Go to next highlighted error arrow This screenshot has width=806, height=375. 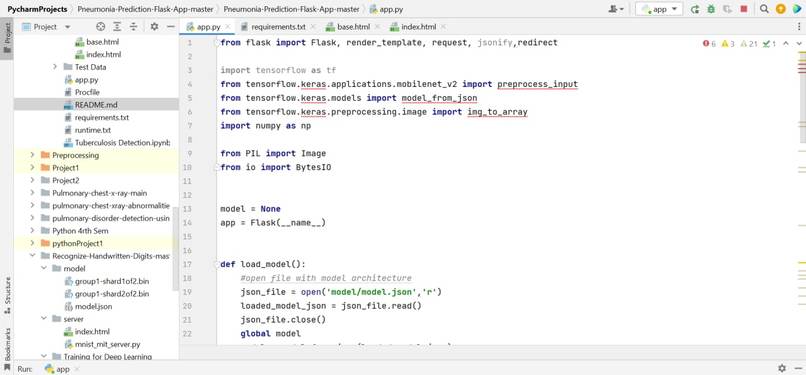click(798, 44)
